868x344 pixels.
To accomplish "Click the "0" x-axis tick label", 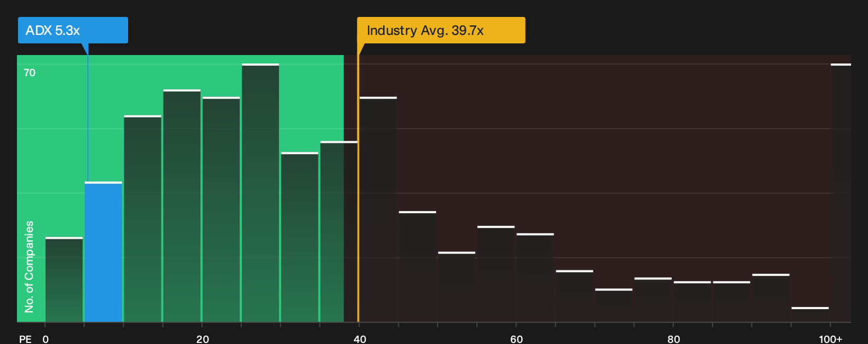I will (x=46, y=339).
